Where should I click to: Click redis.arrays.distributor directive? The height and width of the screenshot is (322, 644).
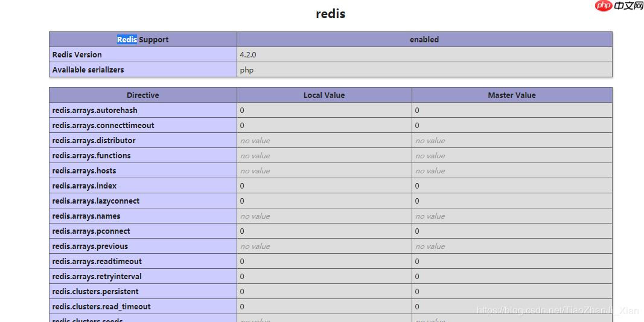tap(94, 141)
